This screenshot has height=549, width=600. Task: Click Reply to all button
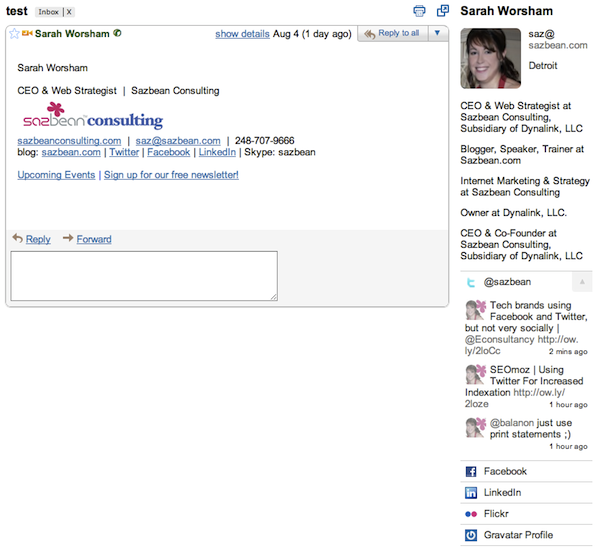392,33
